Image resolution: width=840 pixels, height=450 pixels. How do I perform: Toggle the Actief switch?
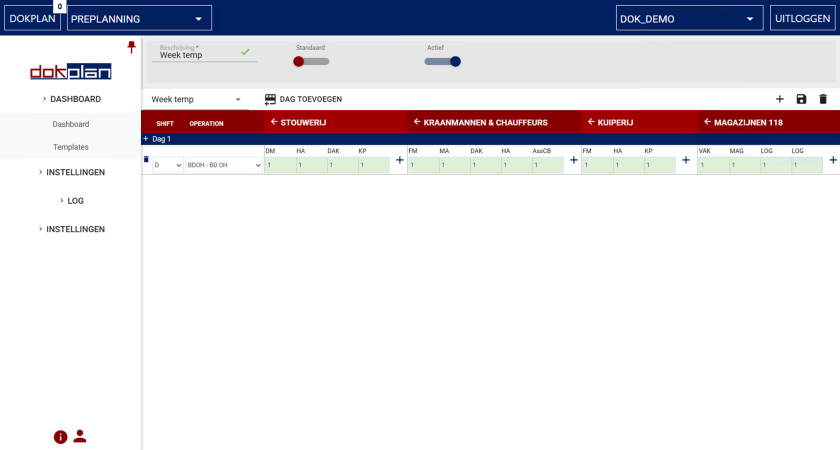pos(443,61)
